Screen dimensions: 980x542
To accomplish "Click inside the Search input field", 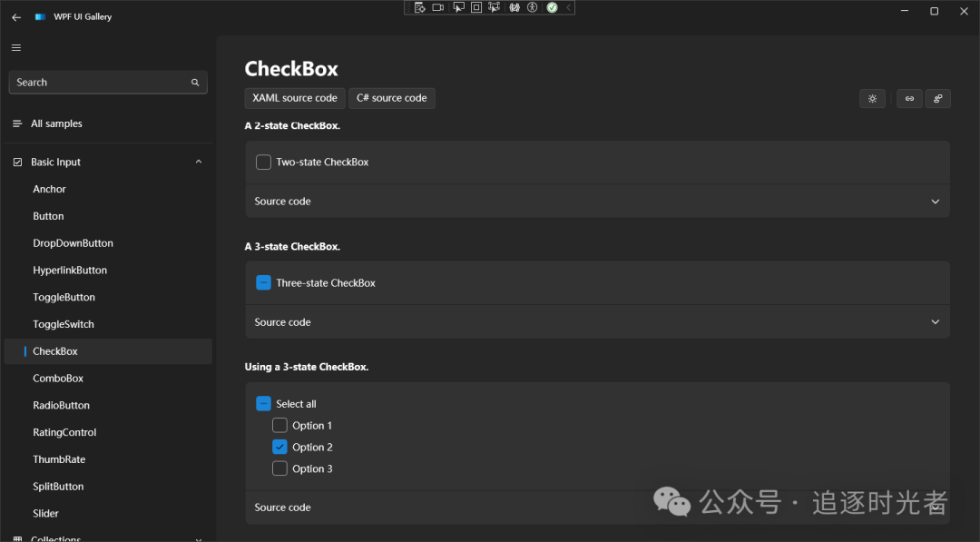I will tap(91, 82).
